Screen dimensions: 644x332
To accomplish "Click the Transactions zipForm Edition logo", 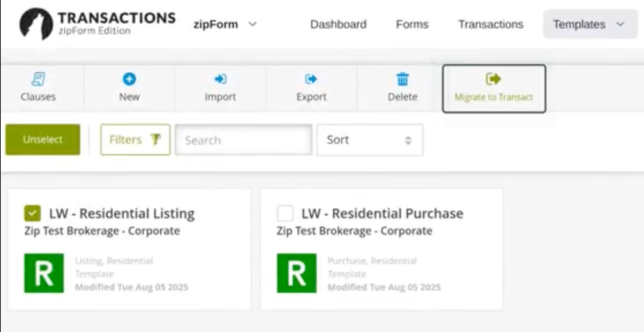I will click(x=97, y=23).
